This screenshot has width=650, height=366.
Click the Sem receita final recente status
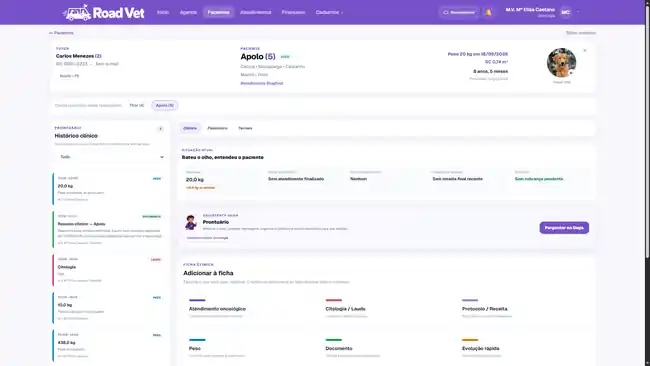(457, 179)
